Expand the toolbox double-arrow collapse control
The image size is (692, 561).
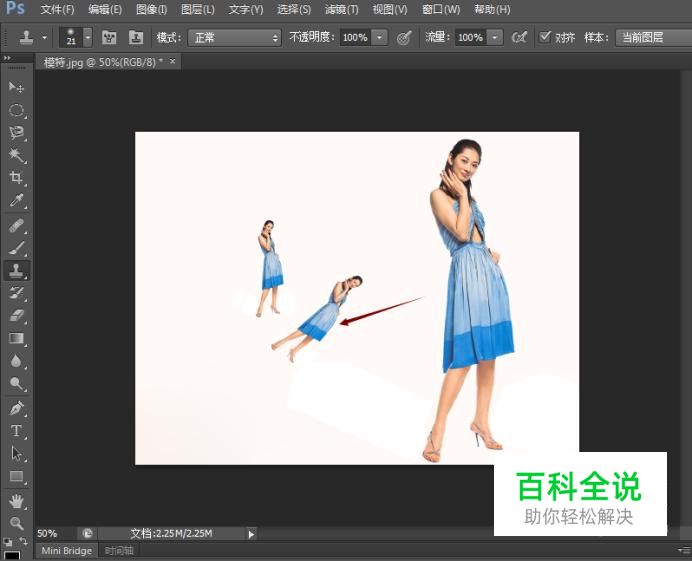click(7, 58)
